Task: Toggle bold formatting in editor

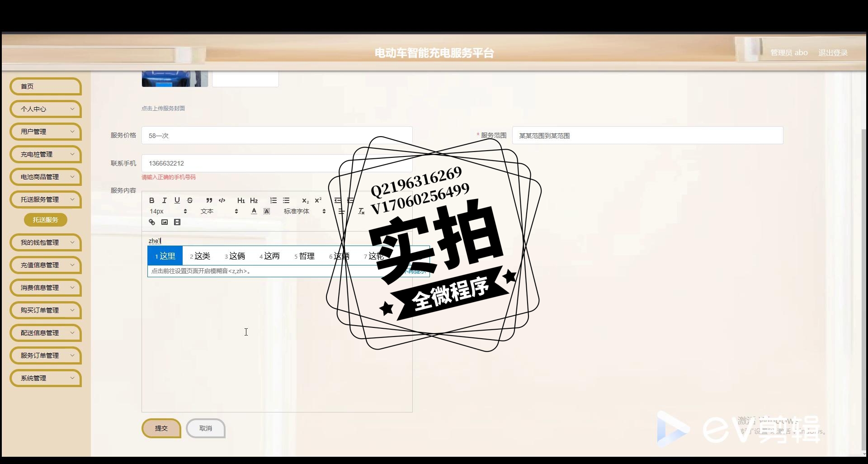Action: 152,200
